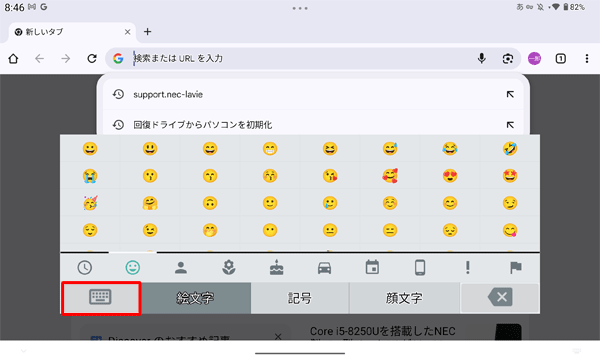Image resolution: width=600 pixels, height=360 pixels.
Task: Insert face blowing a kiss emoji
Action: click(330, 176)
